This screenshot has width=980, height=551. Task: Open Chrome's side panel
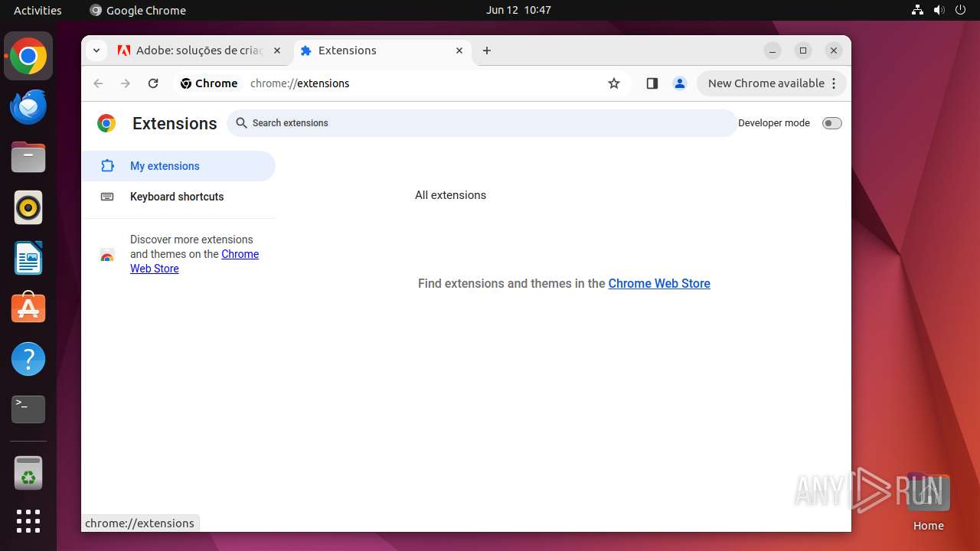point(652,83)
